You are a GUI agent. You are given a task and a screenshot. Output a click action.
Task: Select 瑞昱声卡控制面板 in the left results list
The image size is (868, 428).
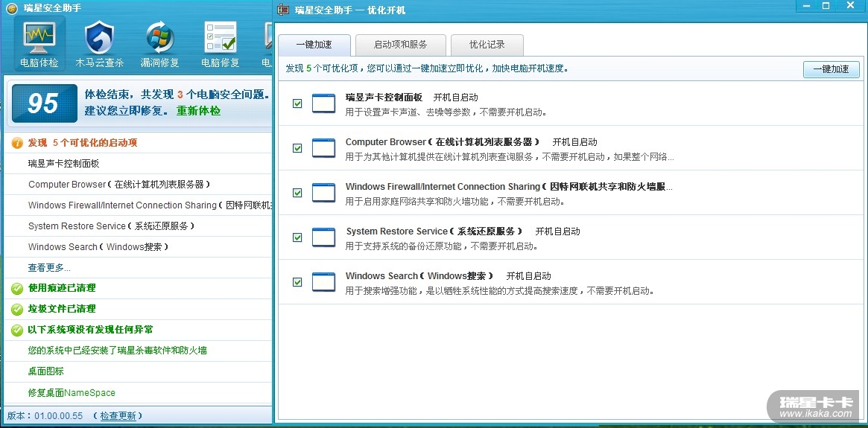(x=137, y=164)
